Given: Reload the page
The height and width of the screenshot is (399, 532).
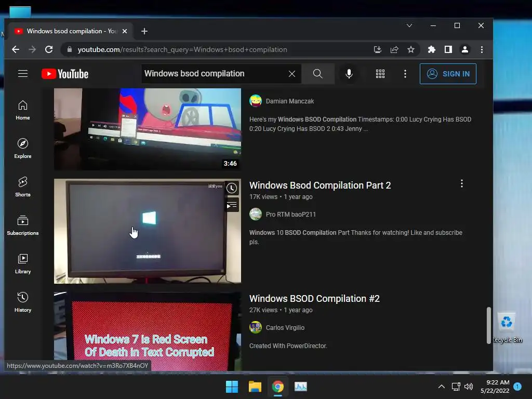Looking at the screenshot, I should (49, 49).
